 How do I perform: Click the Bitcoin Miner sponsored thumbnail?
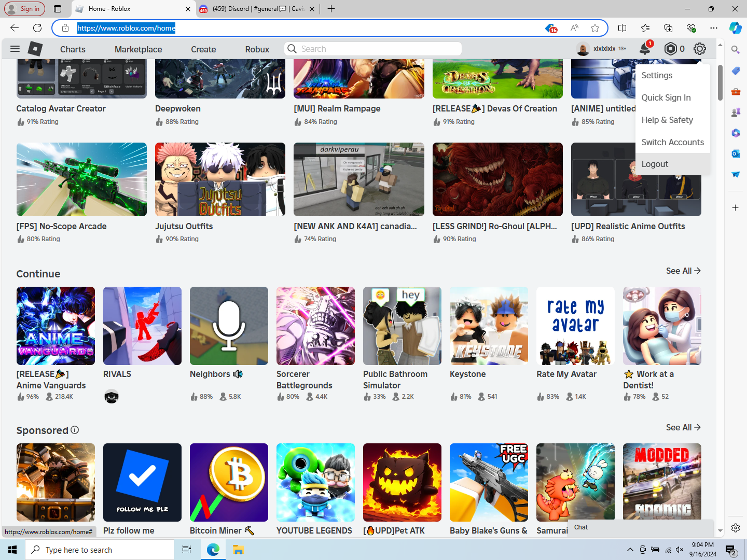229,482
